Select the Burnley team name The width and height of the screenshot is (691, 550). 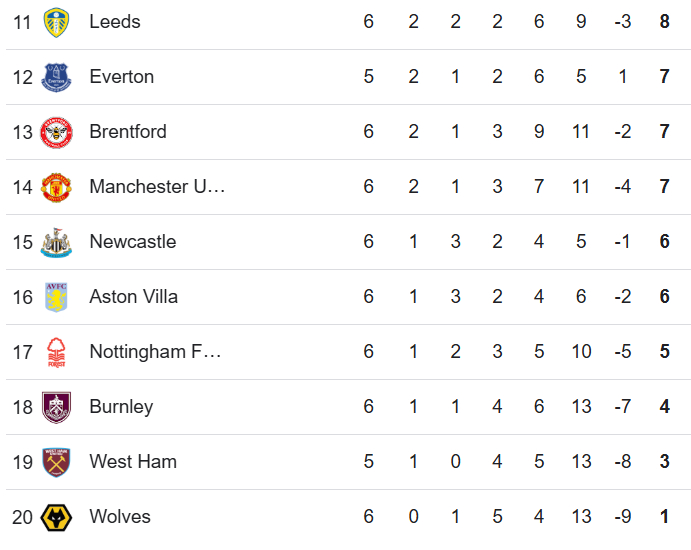click(x=121, y=407)
